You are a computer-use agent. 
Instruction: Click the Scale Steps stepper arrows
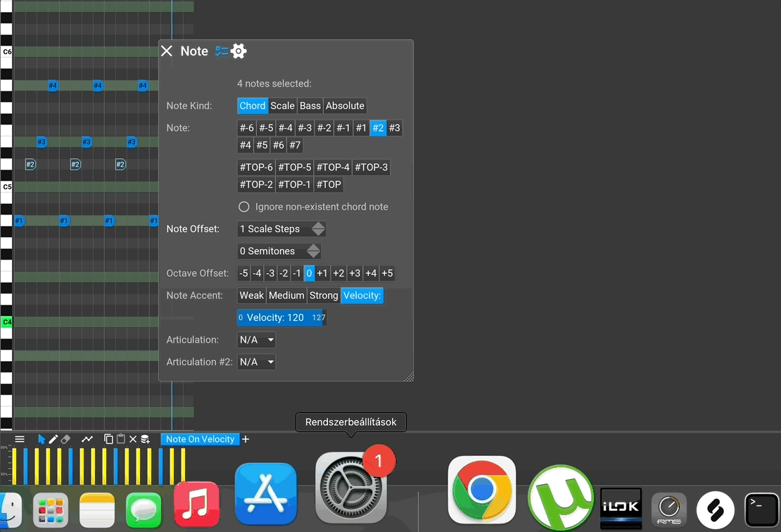[x=318, y=229]
